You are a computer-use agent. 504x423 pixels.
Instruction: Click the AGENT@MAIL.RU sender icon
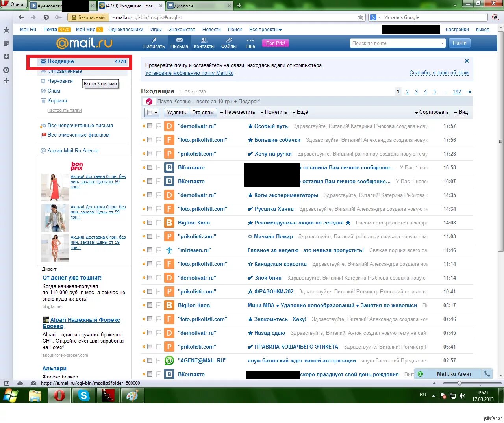click(169, 360)
